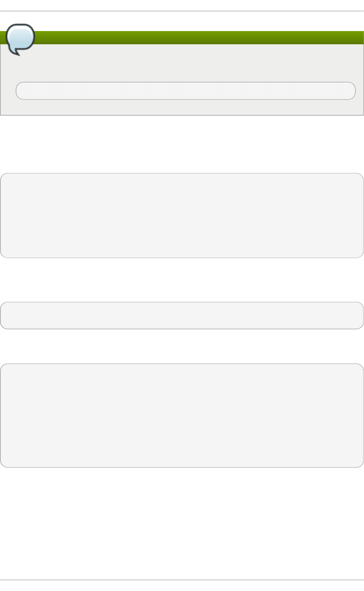The image size is (364, 591).
Task: Click the first large code block below the note
Action: click(x=182, y=216)
